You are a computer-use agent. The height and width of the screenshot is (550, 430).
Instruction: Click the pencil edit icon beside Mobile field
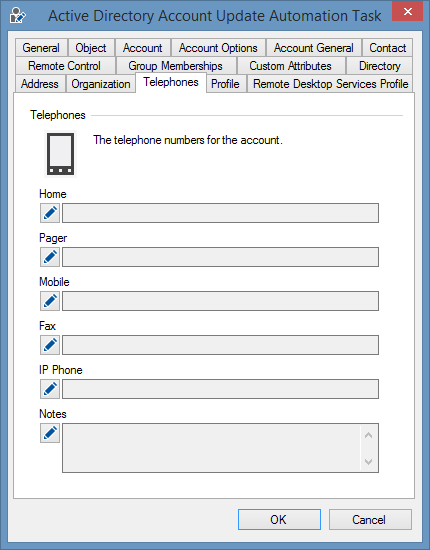pos(50,301)
